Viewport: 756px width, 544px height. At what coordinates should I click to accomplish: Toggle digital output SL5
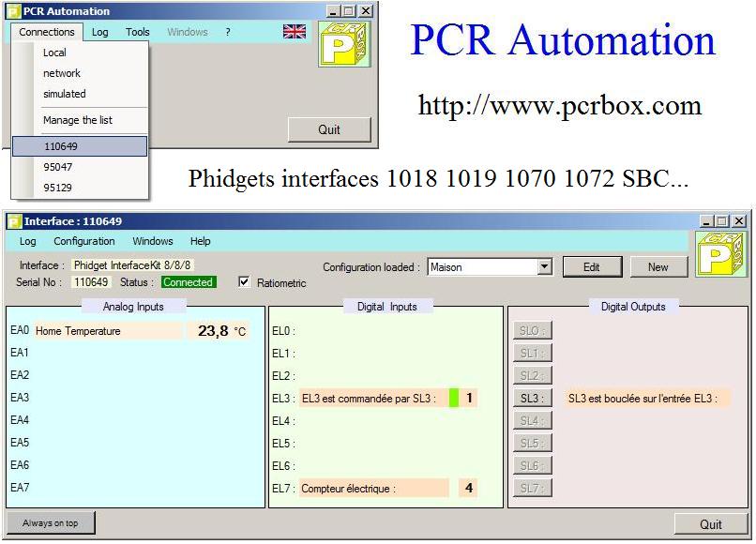tap(532, 443)
